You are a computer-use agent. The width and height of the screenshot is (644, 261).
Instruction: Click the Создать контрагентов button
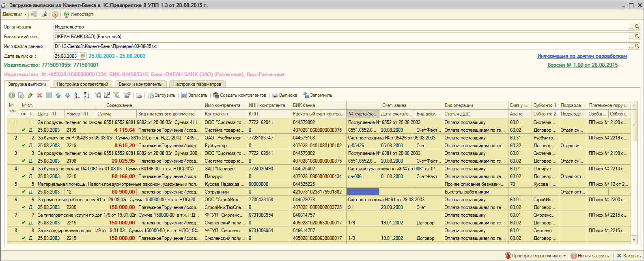click(x=240, y=95)
